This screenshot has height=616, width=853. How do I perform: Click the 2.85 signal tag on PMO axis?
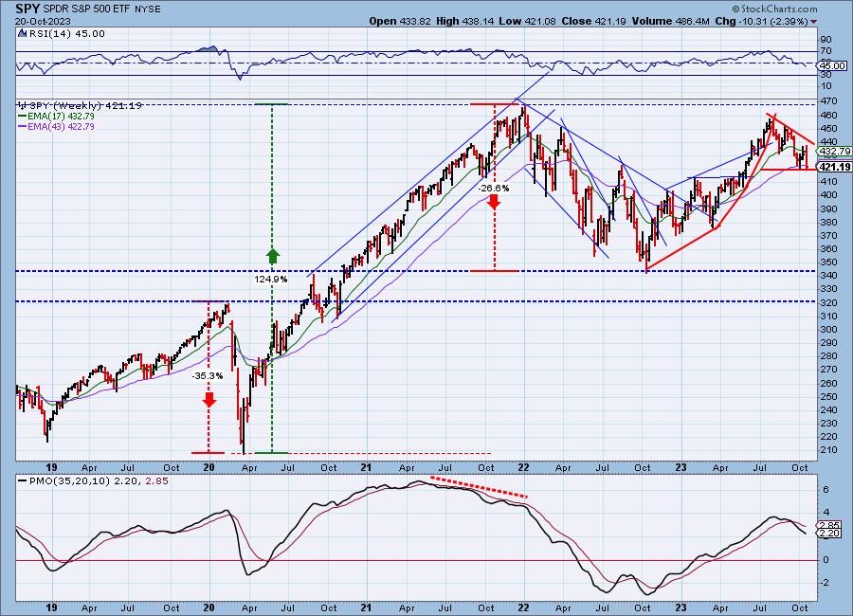830,525
